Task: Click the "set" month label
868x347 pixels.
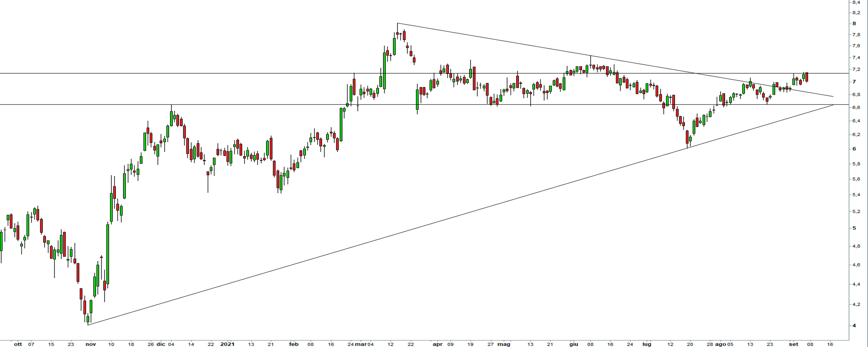Action: pos(793,344)
